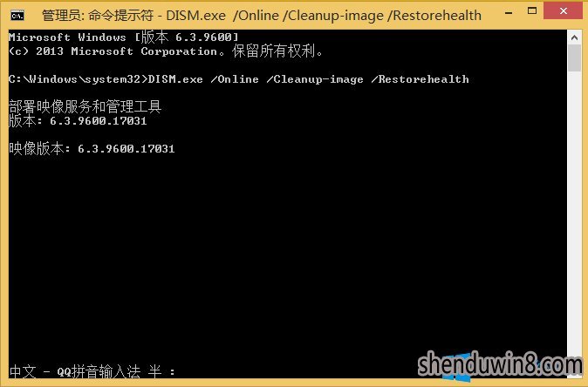
Task: Maximize the Command Prompt window
Action: [532, 10]
